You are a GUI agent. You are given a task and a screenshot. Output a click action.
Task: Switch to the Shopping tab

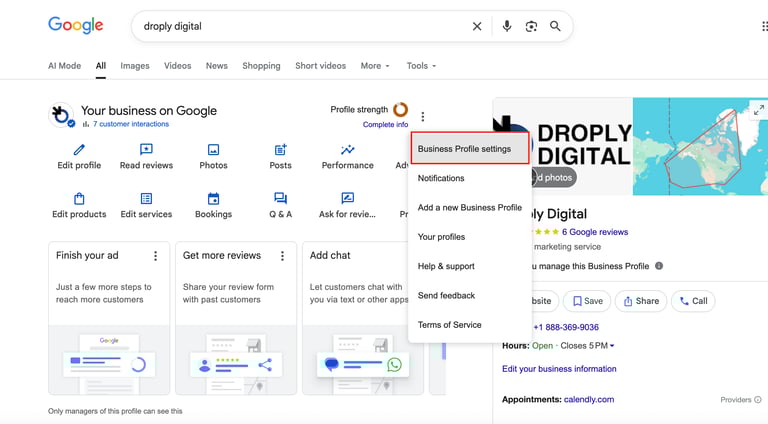pos(261,66)
